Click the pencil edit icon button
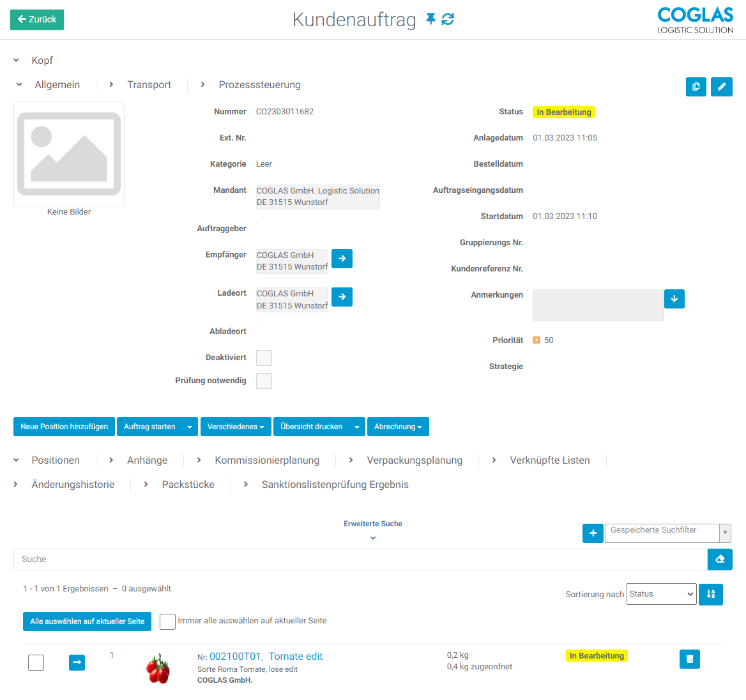This screenshot has height=700, width=746. tap(722, 87)
